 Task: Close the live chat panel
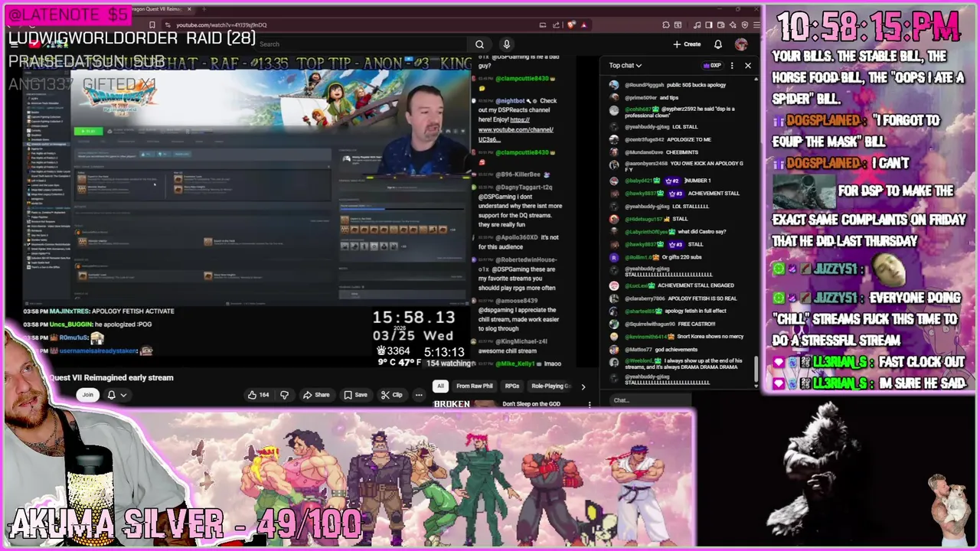(x=748, y=66)
